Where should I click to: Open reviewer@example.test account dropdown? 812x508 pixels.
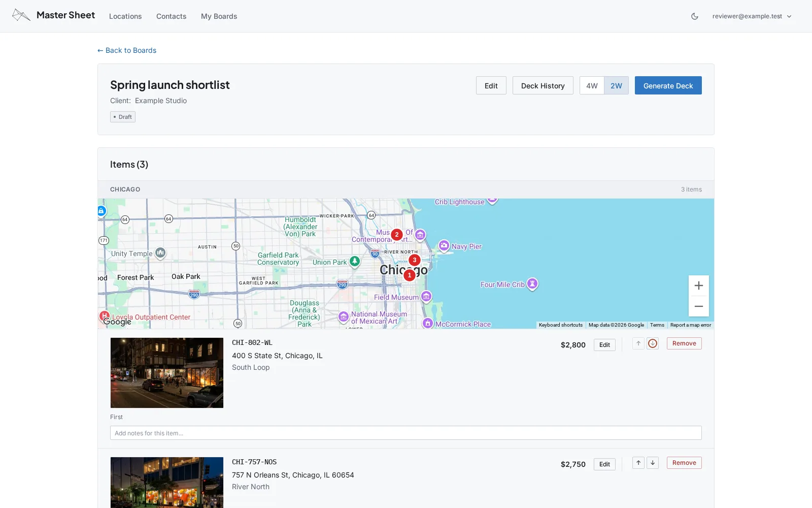[x=752, y=16]
